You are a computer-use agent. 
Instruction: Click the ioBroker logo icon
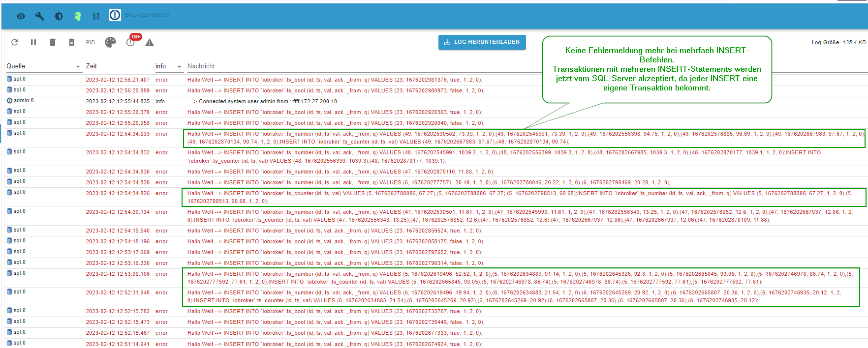[x=115, y=15]
